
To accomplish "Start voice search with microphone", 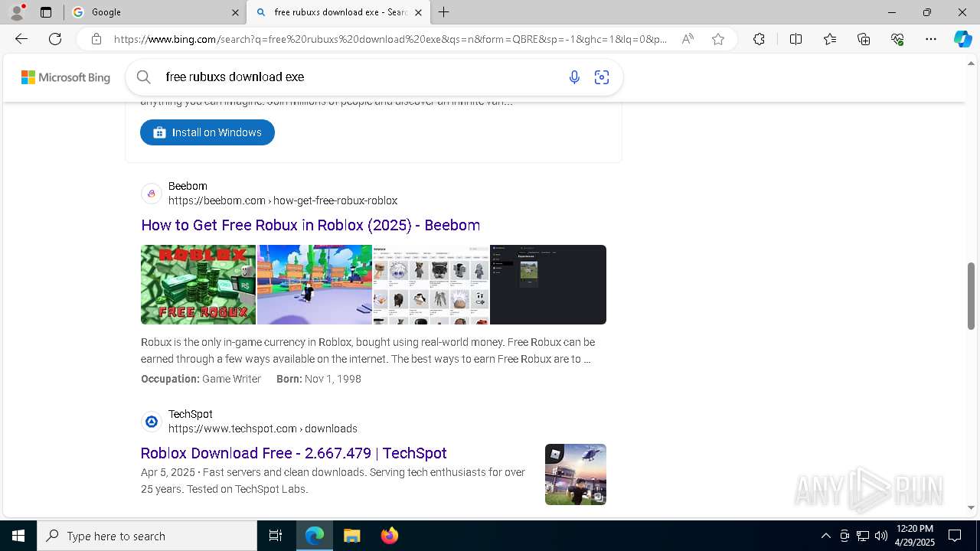I will click(574, 77).
